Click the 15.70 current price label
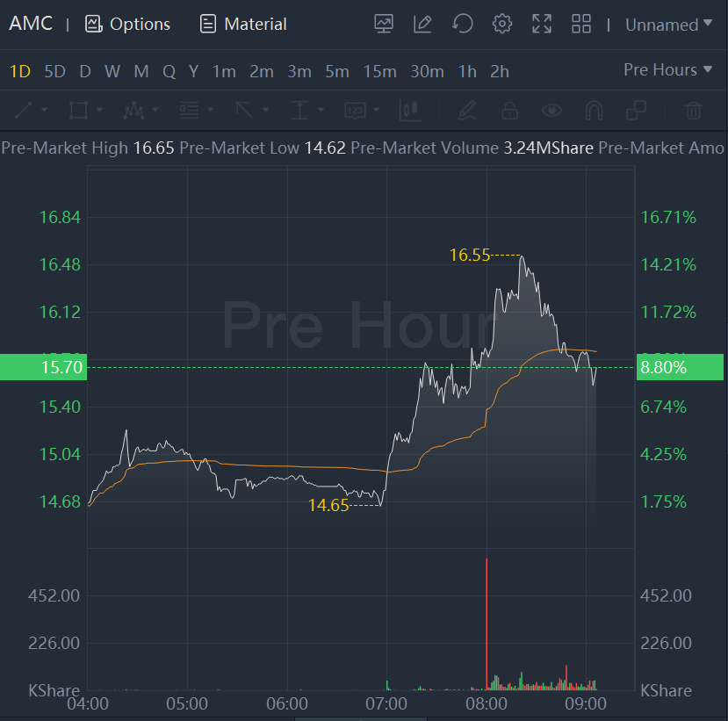728x721 pixels. 44,367
